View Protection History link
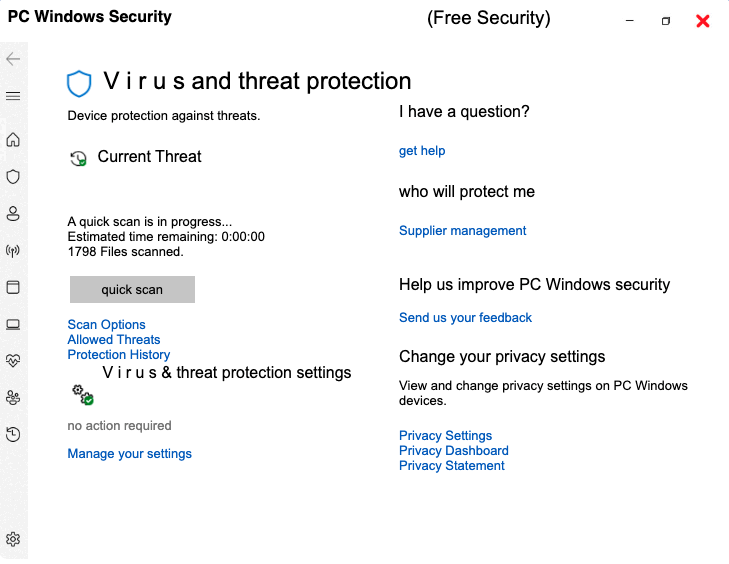 point(118,355)
